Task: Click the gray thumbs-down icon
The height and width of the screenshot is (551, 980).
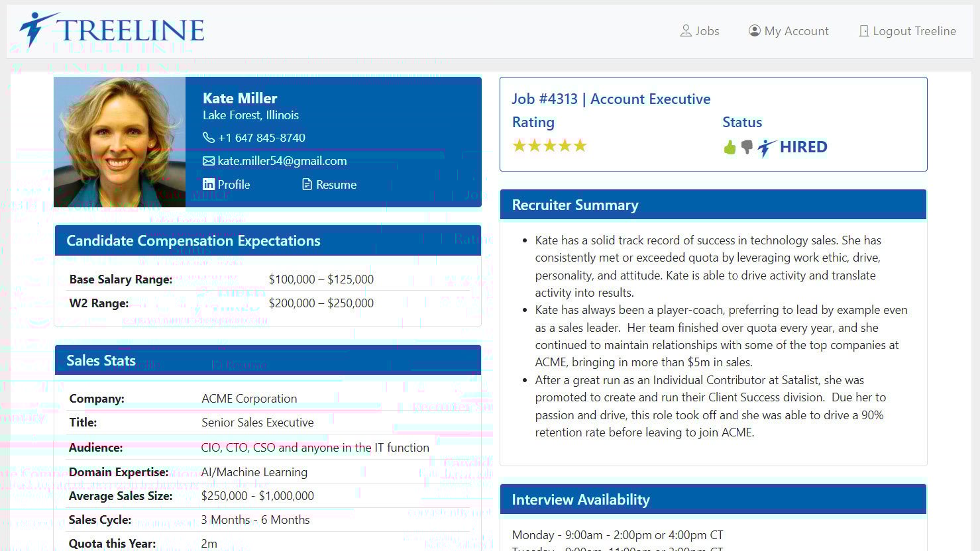Action: (x=747, y=147)
